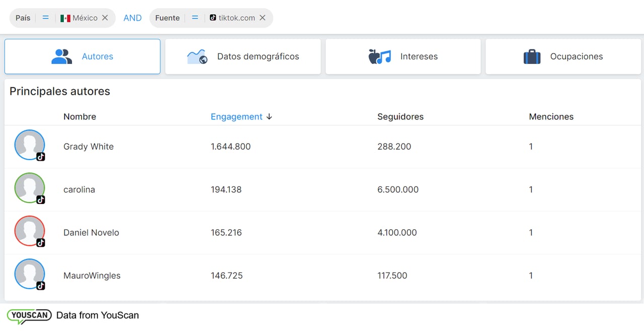This screenshot has height=331, width=644.
Task: Click the equals operator in Fuente filter
Action: (195, 18)
